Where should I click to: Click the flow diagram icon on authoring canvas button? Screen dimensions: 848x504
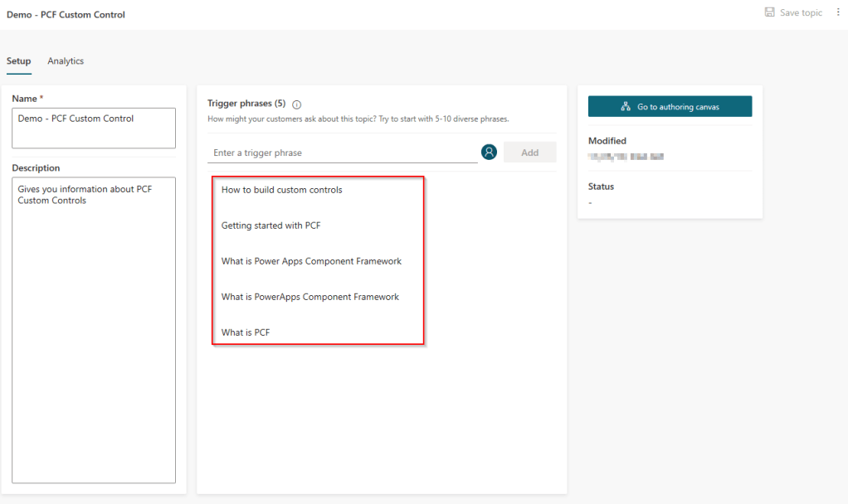tap(626, 107)
